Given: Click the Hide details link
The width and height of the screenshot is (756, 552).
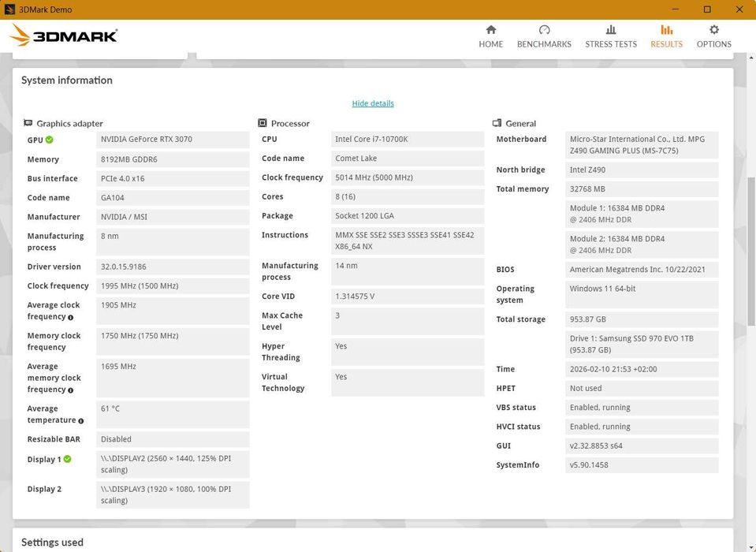Looking at the screenshot, I should point(373,103).
